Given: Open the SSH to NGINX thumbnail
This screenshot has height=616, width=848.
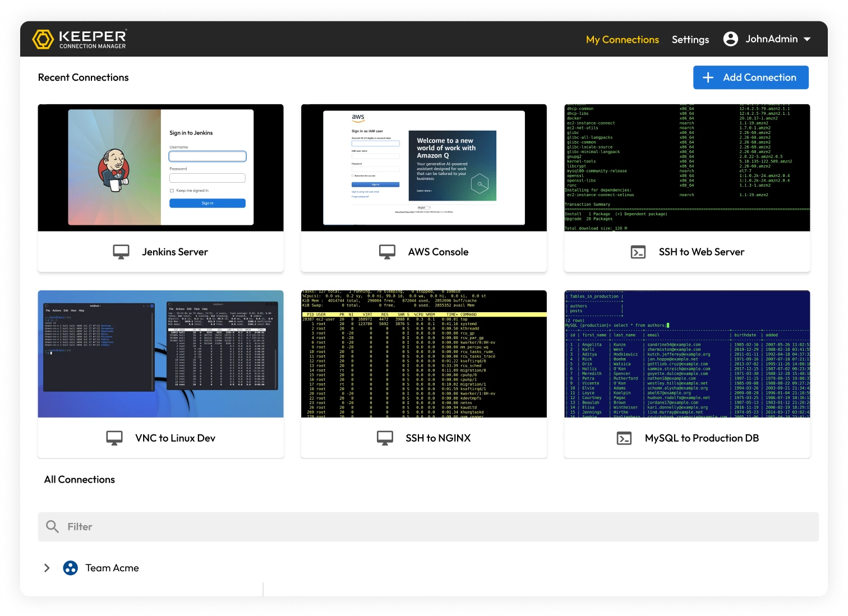Looking at the screenshot, I should click(x=424, y=354).
